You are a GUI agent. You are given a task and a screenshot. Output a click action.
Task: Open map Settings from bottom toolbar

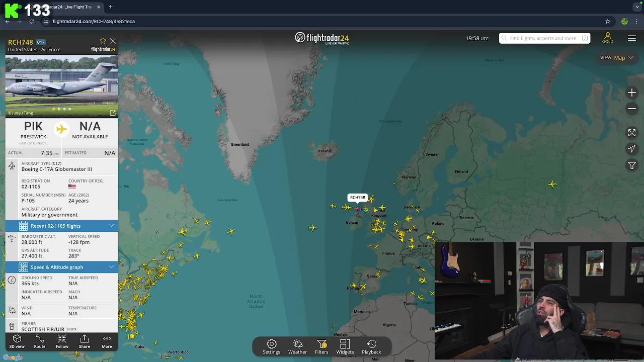coord(271,347)
